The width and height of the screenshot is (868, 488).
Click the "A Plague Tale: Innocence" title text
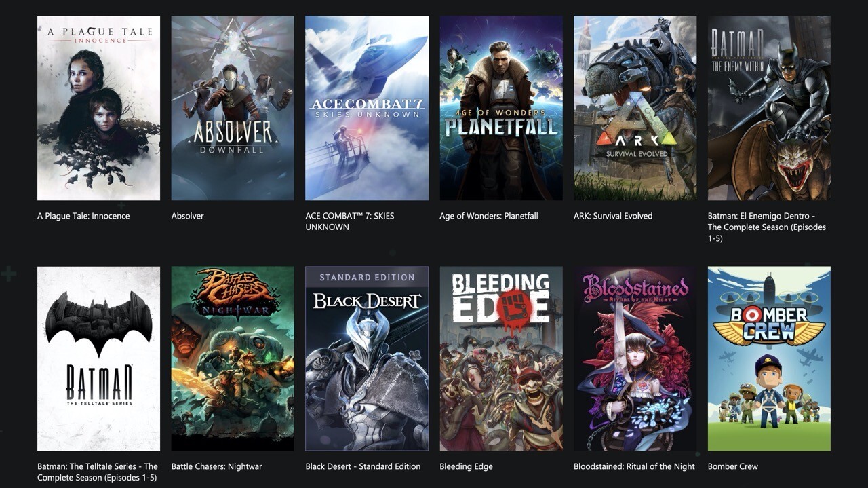tap(83, 216)
